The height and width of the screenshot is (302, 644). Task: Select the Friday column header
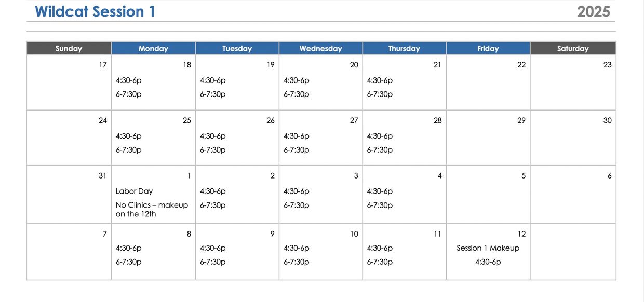coord(488,48)
